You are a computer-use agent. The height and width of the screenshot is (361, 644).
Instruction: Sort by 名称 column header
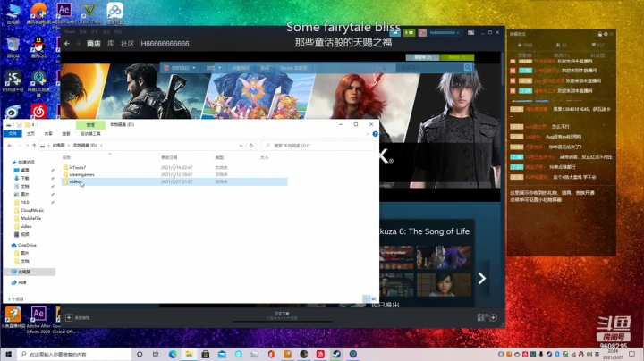pos(66,157)
